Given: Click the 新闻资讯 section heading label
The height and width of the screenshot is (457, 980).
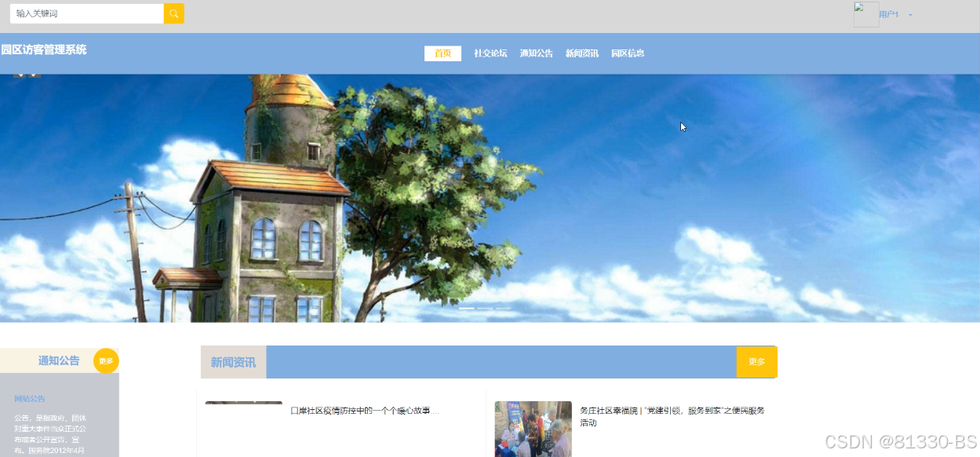Looking at the screenshot, I should [233, 362].
